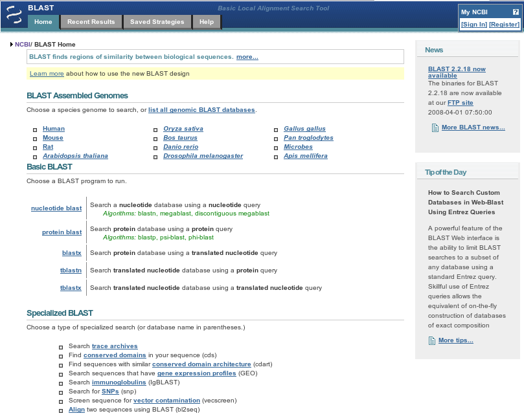Screen dimensions: 524x420
Task: Launch nucleotide blast program
Action: [x=56, y=208]
